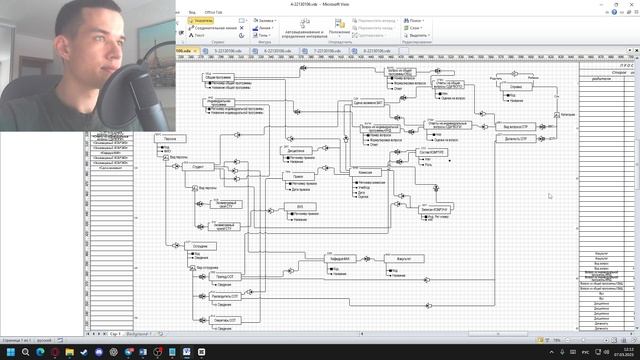This screenshot has height=360, width=640.
Task: Click the zoom slider in status bar
Action: pyautogui.click(x=586, y=340)
